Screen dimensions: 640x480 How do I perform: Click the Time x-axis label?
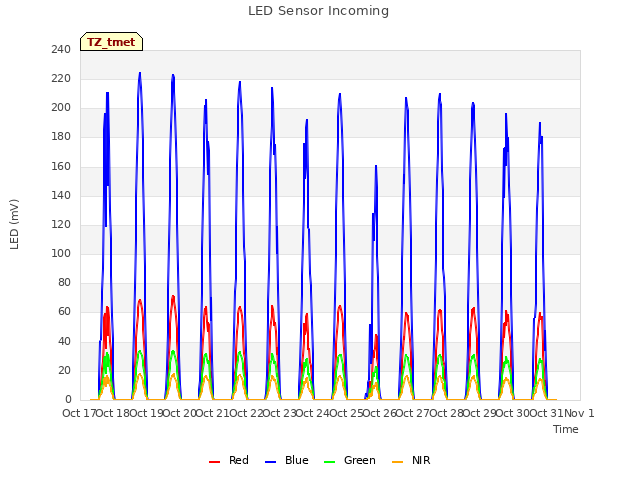coord(566,429)
